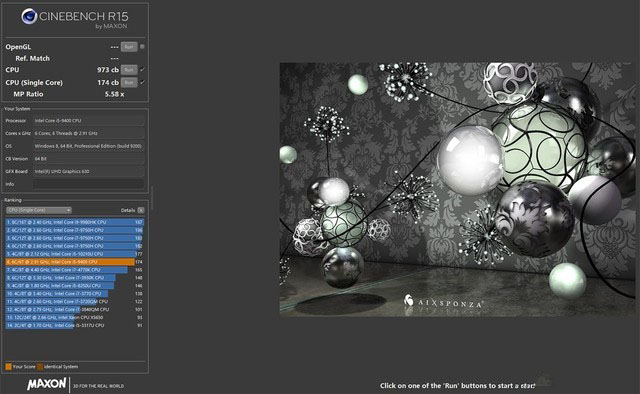Select ranking row 7 Core i7-4770K
640x394 pixels.
75,270
